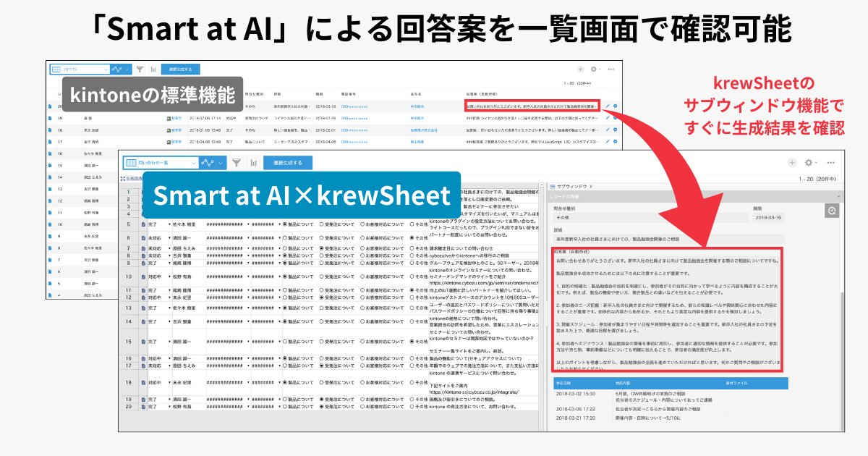
Task: Click the clock history icon in the sub window
Action: pos(832,210)
